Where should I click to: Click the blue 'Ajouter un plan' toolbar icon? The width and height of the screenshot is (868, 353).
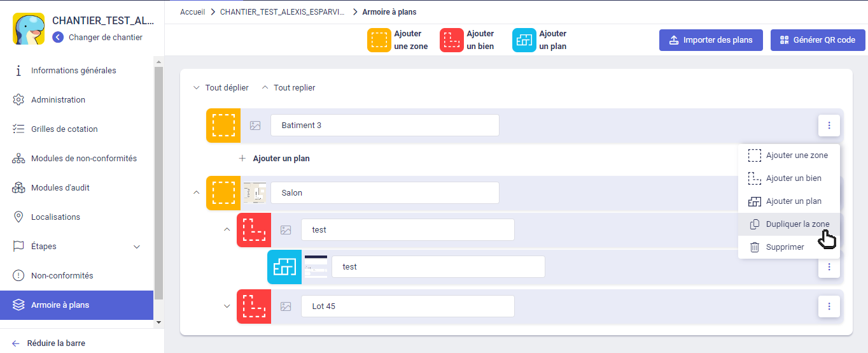tap(524, 40)
